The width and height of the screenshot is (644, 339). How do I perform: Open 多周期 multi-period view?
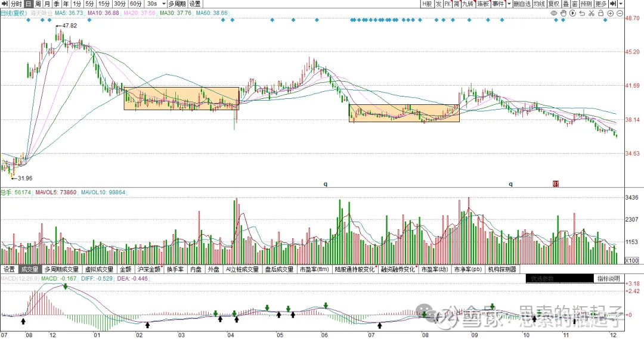pos(177,4)
